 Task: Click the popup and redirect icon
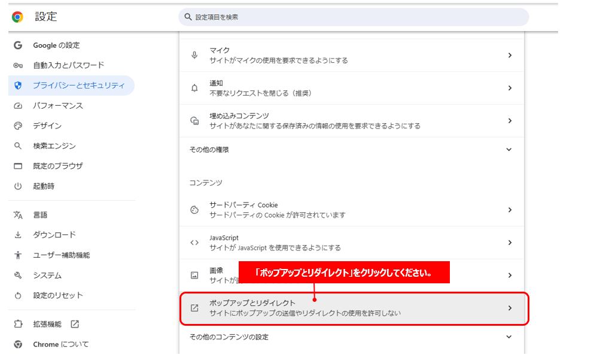tap(194, 308)
